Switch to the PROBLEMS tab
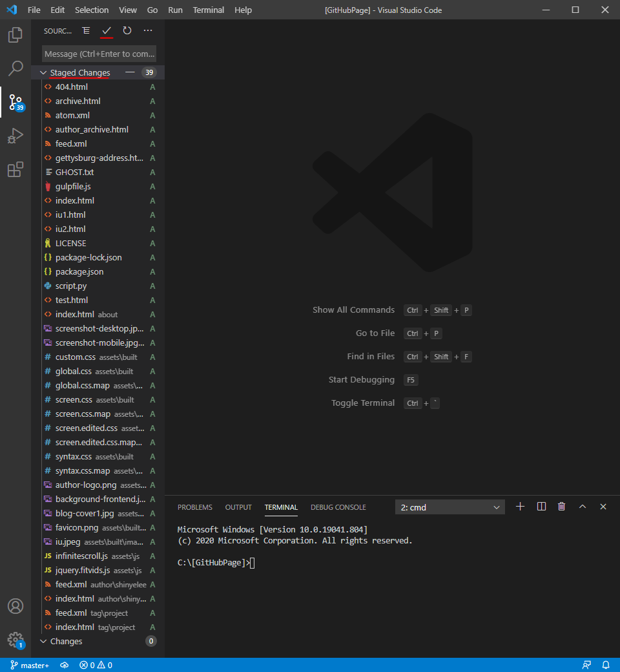Screen dimensions: 620x672 (195, 507)
